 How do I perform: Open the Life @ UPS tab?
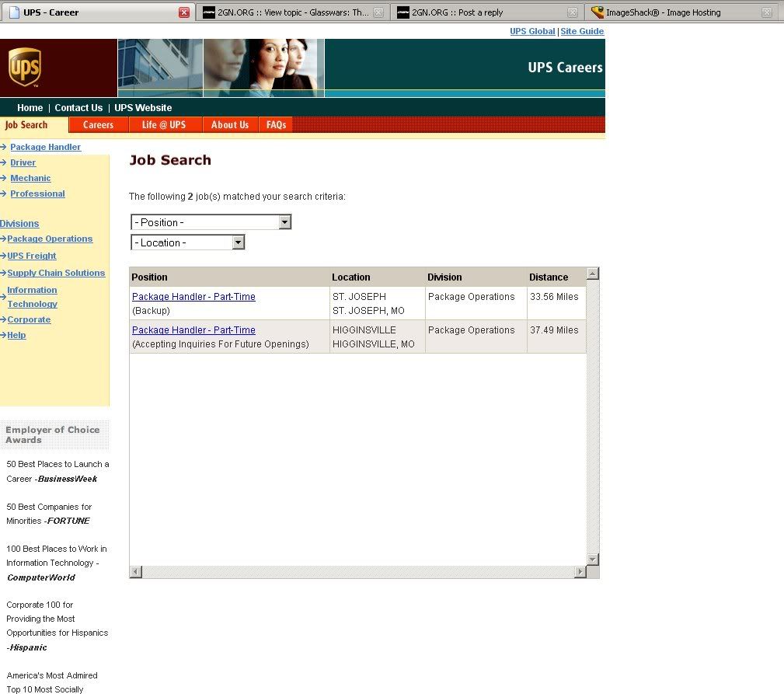click(x=164, y=125)
